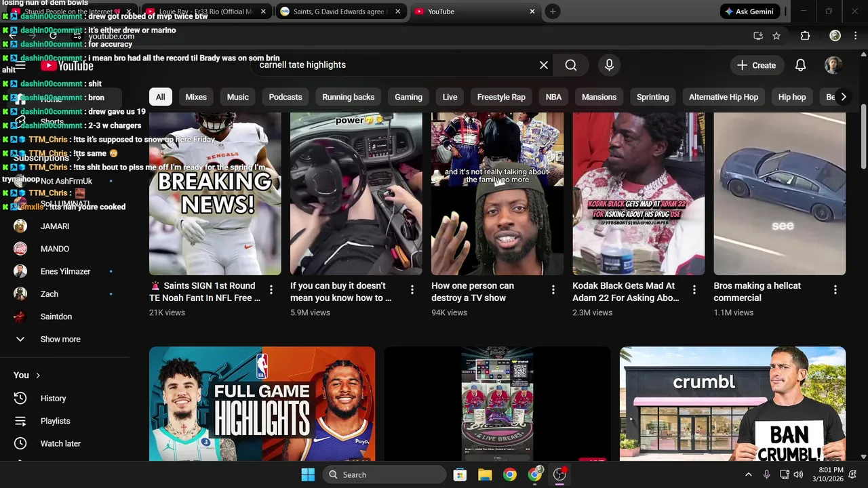Image resolution: width=868 pixels, height=488 pixels.
Task: Show more filter chips with right arrow
Action: tap(843, 97)
